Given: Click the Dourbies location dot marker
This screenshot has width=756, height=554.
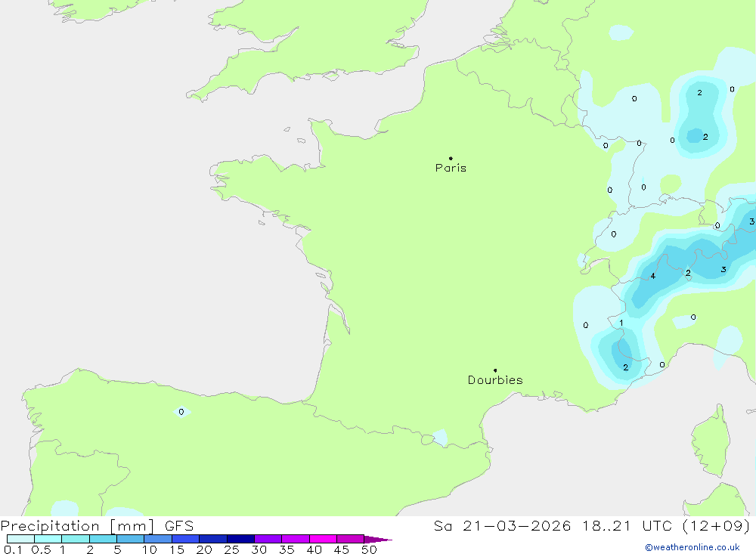Looking at the screenshot, I should [x=495, y=370].
